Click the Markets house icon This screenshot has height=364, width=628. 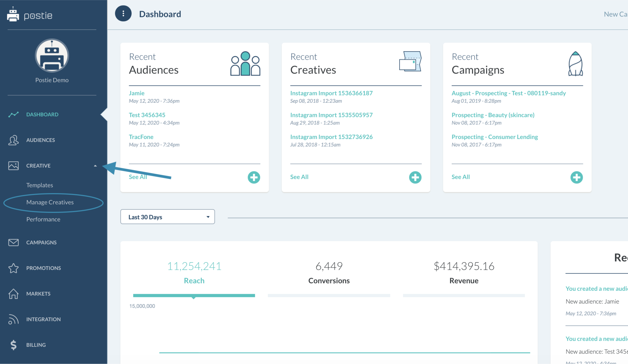click(13, 294)
